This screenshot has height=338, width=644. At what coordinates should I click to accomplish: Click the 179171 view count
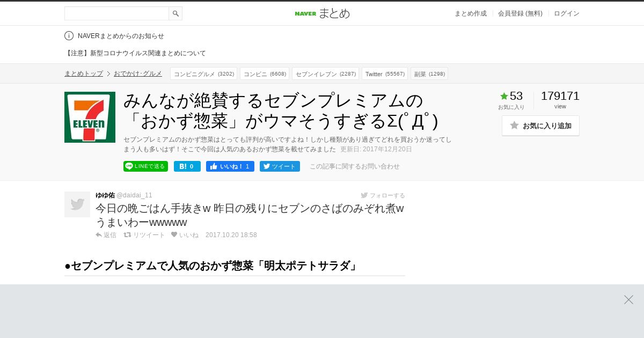tap(560, 96)
